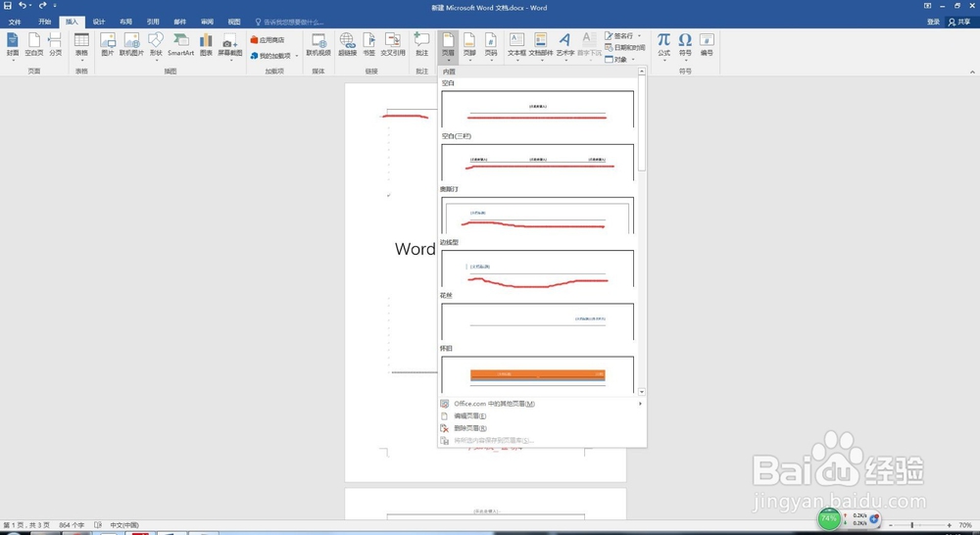Insert a chart (图表)
Viewport: 980px width, 535px height.
(x=206, y=45)
